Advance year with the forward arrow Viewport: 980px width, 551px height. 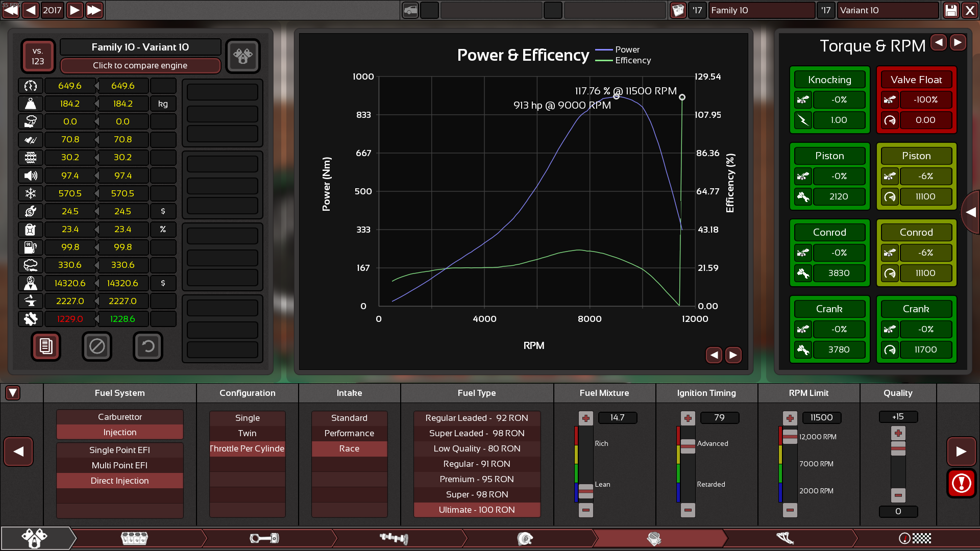(x=75, y=10)
